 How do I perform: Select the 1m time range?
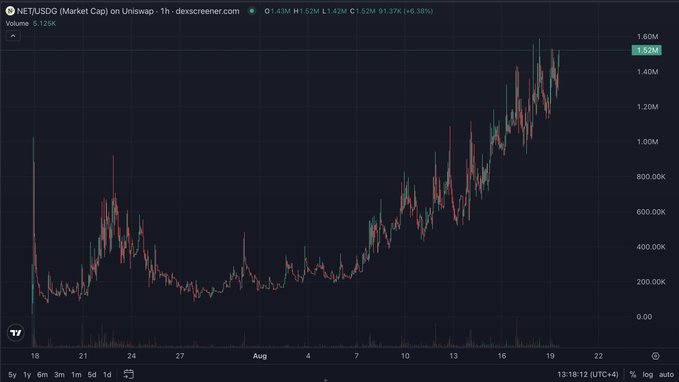76,375
